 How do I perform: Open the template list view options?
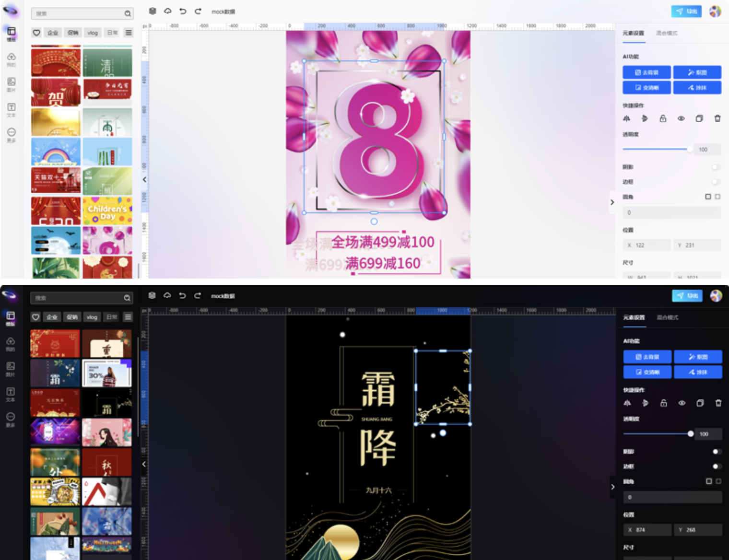pyautogui.click(x=128, y=33)
